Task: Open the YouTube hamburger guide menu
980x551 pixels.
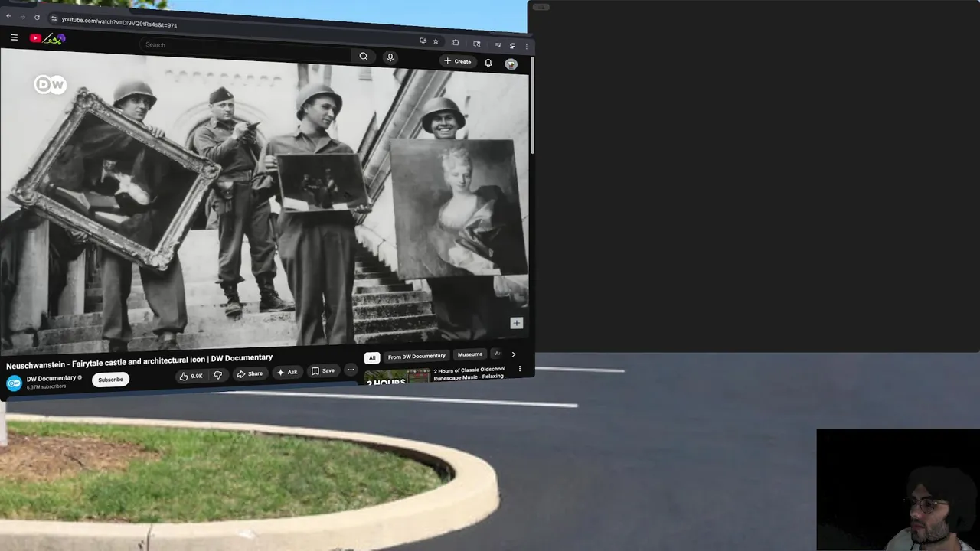Action: click(x=14, y=37)
